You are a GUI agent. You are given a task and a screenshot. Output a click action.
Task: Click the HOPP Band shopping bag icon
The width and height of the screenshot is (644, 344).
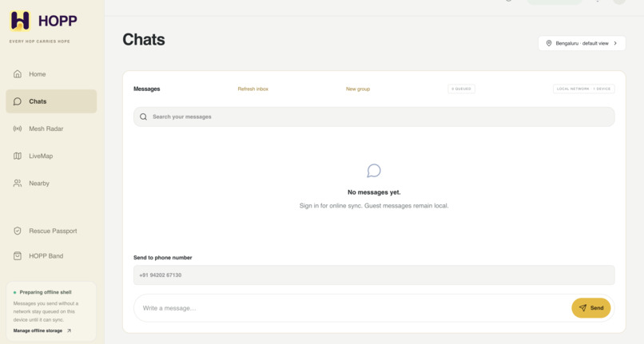(x=18, y=255)
